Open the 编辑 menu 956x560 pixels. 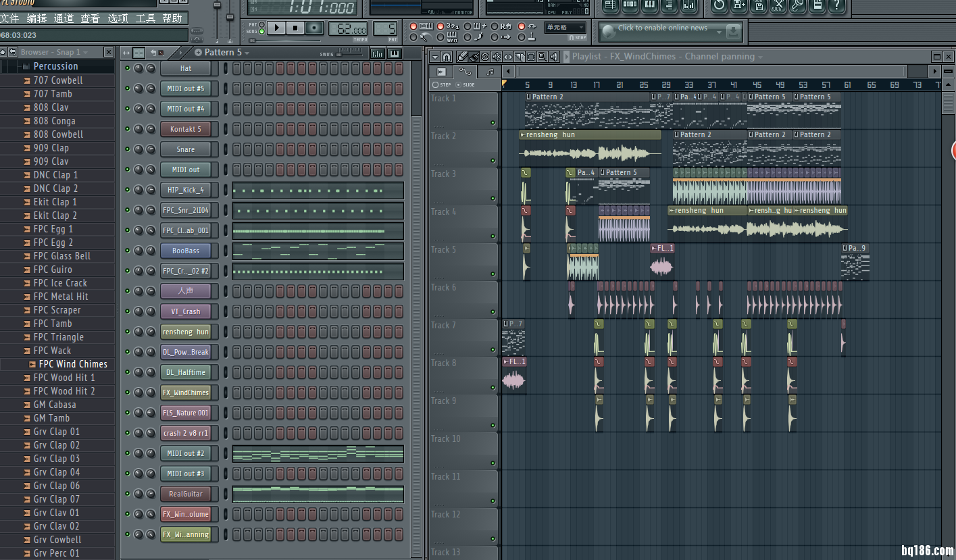pyautogui.click(x=36, y=18)
